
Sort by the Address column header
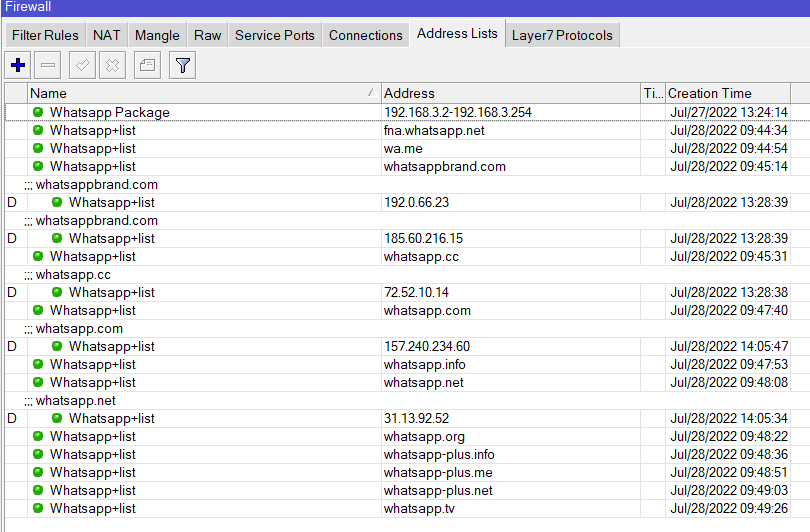click(510, 93)
